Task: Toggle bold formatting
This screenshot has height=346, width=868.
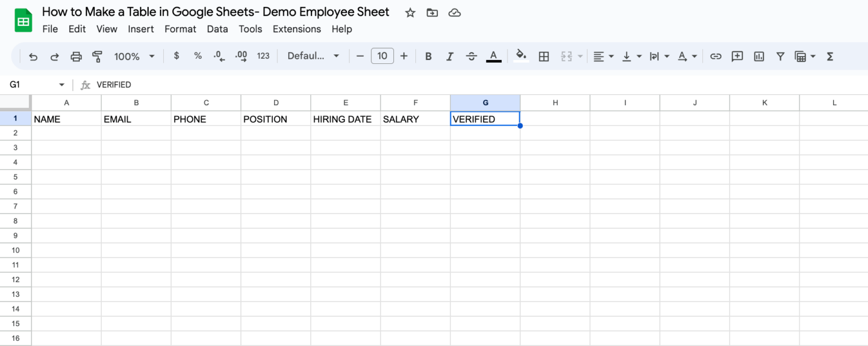Action: [428, 56]
